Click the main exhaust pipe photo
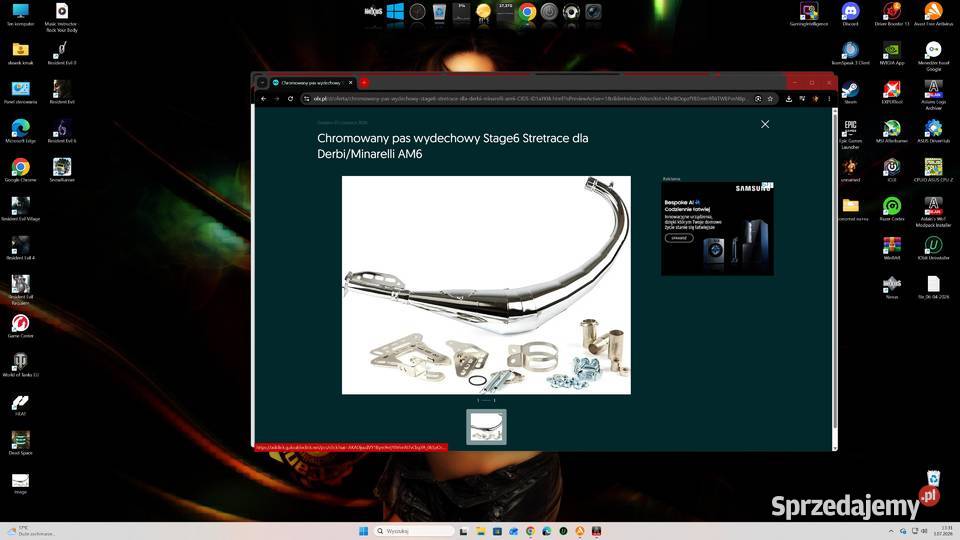This screenshot has width=960, height=540. (486, 285)
